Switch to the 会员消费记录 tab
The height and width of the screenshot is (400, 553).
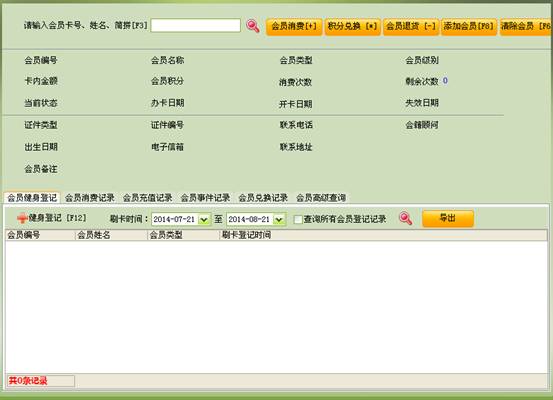tap(90, 198)
